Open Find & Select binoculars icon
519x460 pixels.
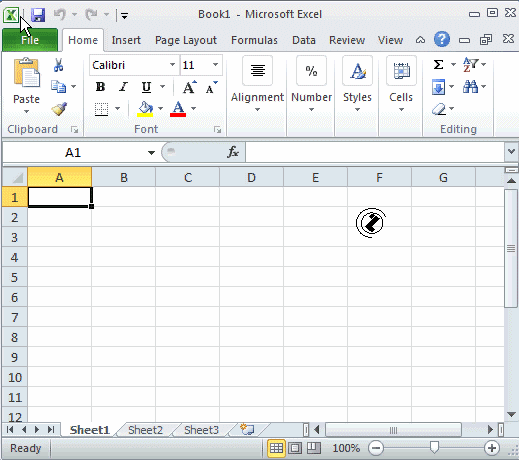(470, 87)
